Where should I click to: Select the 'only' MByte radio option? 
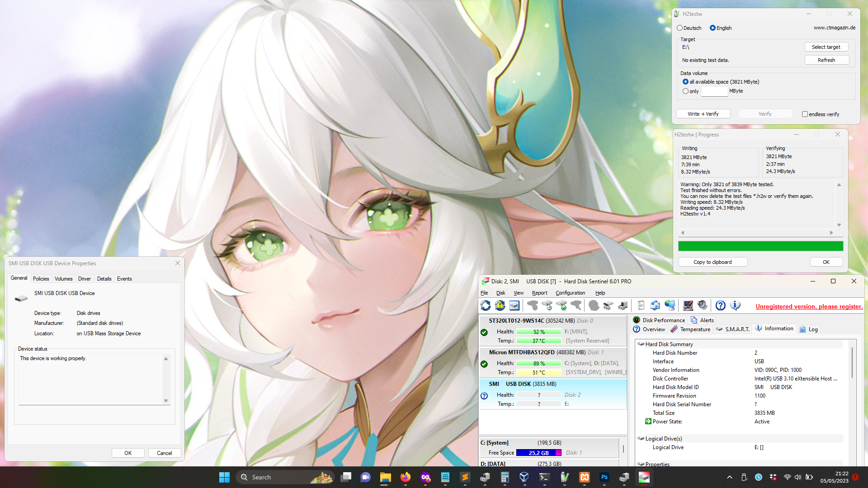685,91
